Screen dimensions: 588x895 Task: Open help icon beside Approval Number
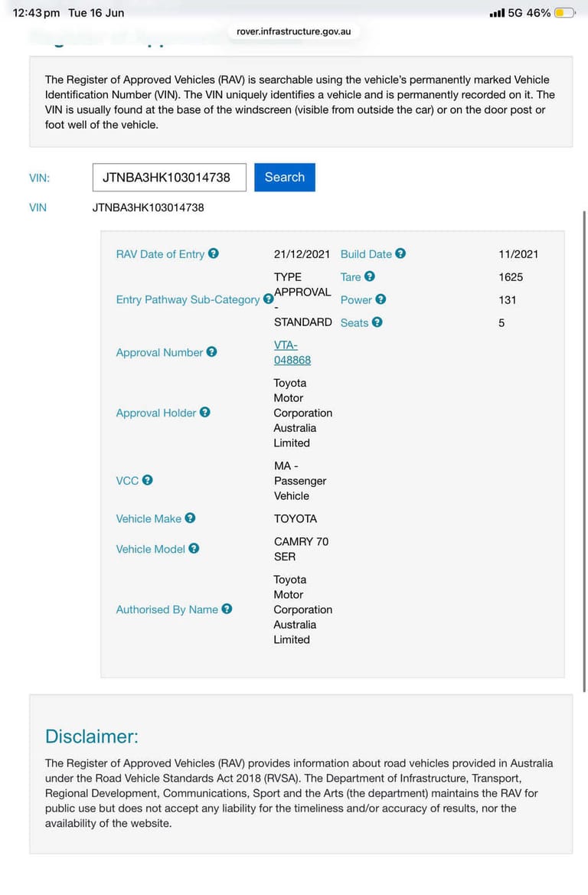[x=212, y=351]
